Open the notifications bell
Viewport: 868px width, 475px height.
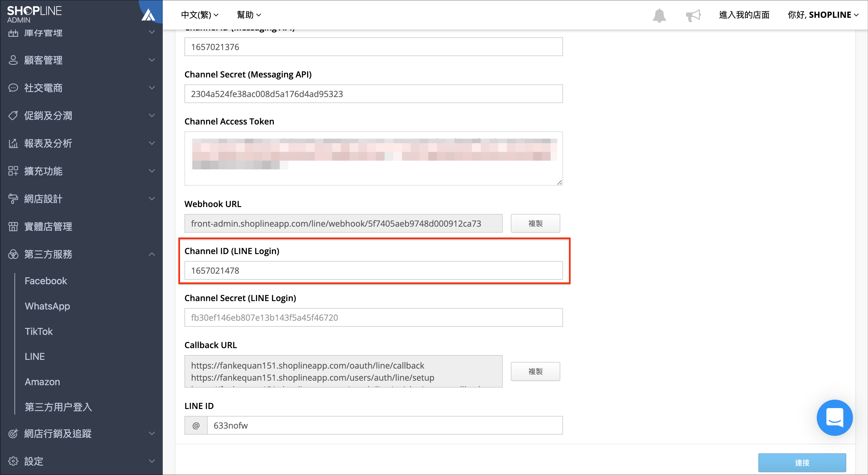point(659,15)
